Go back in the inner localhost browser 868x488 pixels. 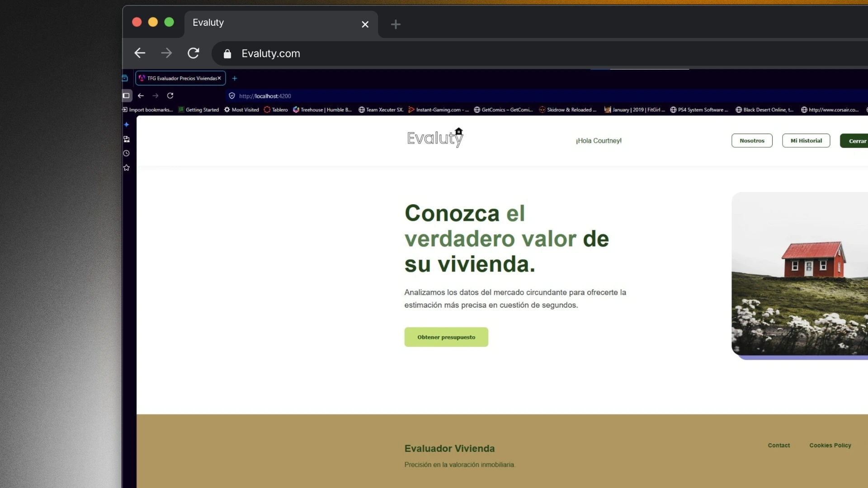(141, 96)
